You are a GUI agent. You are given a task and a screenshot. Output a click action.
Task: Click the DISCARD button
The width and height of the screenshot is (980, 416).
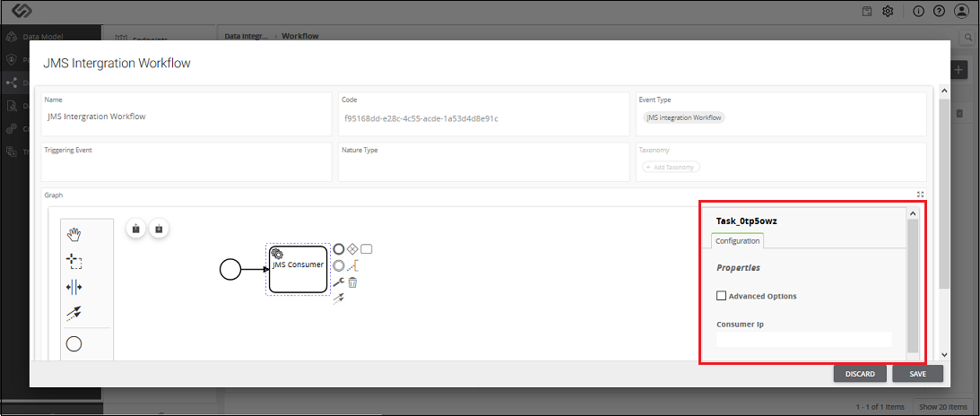pos(860,374)
